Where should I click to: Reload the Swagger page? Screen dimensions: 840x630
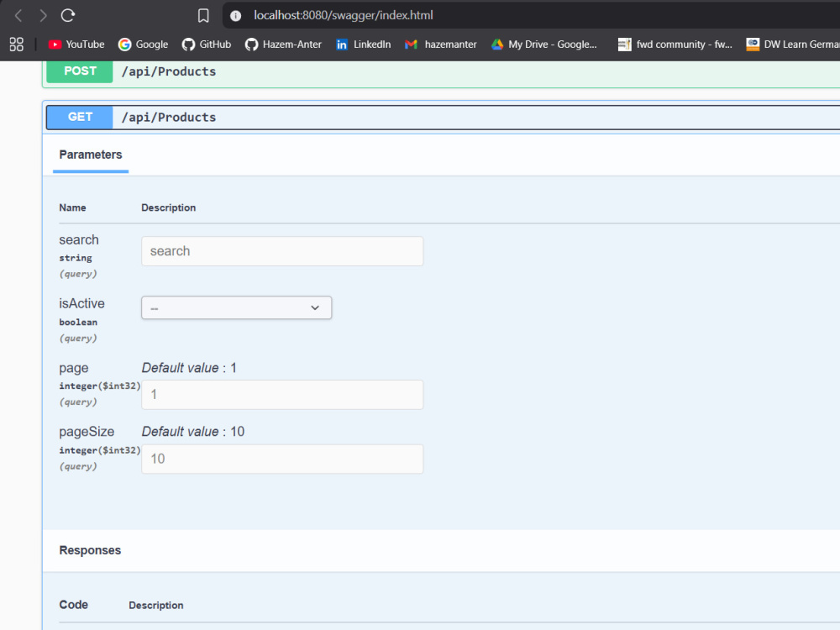coord(67,15)
